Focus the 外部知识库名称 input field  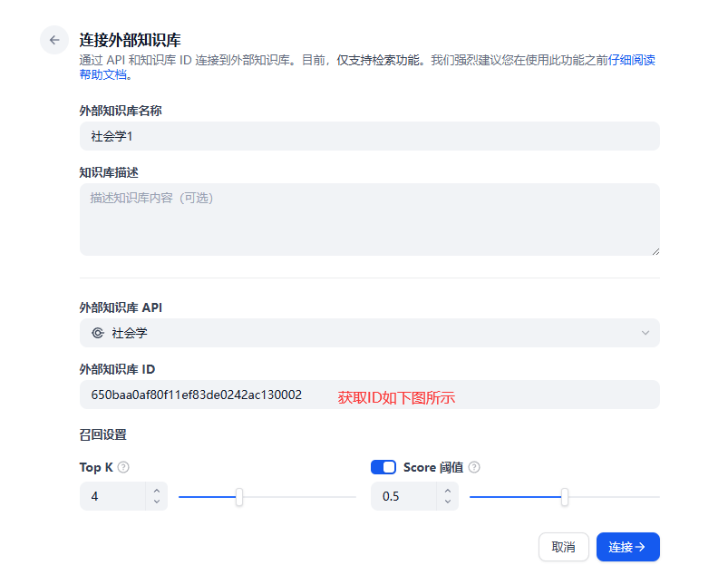click(369, 136)
